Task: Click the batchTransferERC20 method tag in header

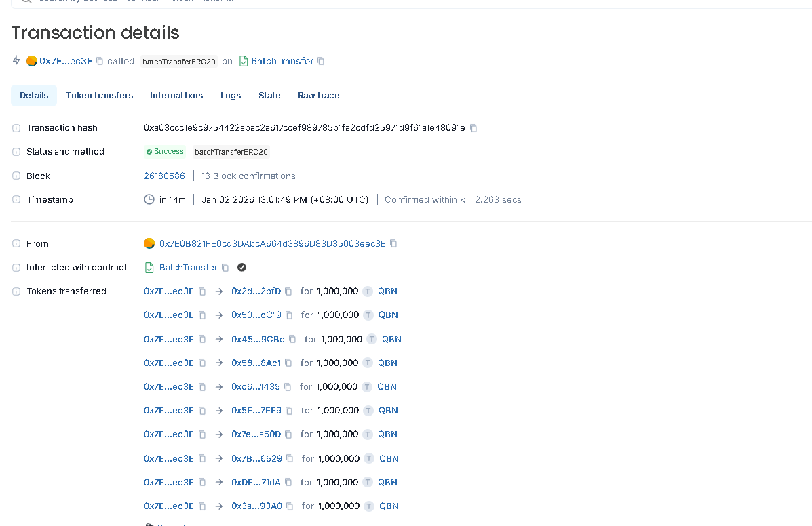Action: (178, 62)
